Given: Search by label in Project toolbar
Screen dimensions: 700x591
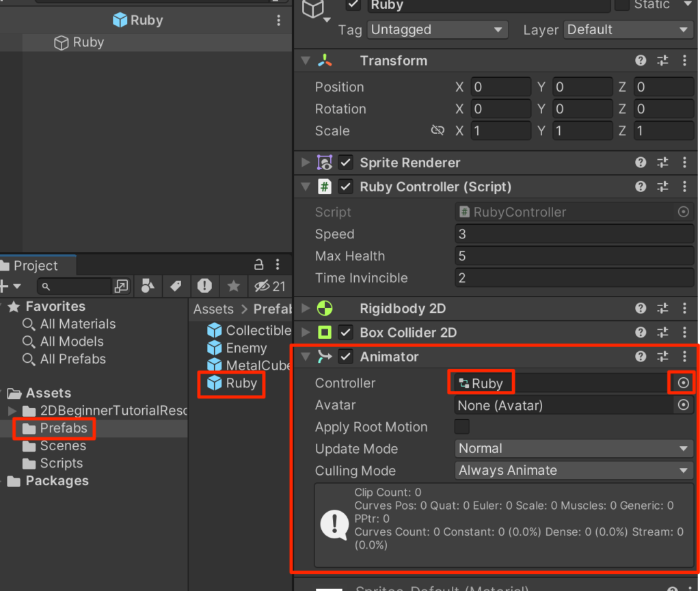Looking at the screenshot, I should click(x=176, y=286).
